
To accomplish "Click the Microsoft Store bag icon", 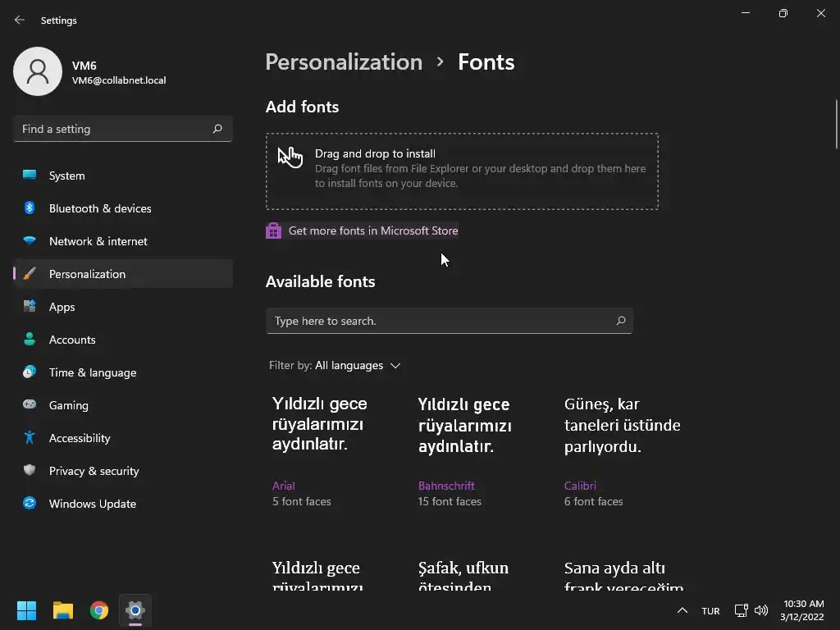I will [273, 231].
